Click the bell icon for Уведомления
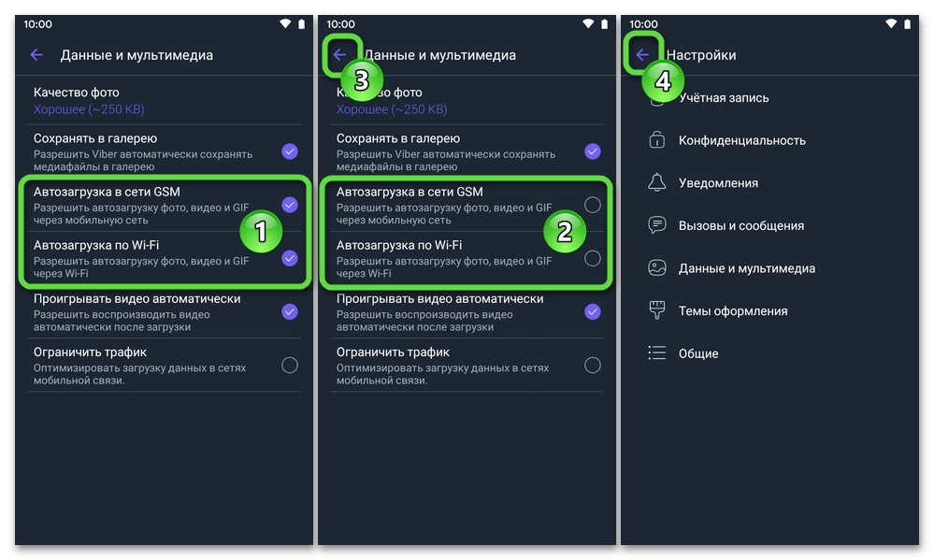934x560 pixels. (657, 183)
